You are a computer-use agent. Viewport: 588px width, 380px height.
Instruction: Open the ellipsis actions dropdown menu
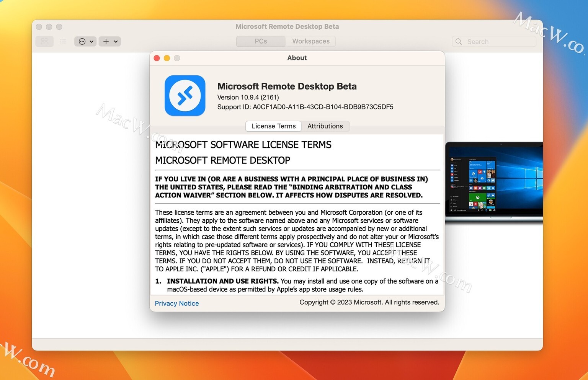coord(85,41)
